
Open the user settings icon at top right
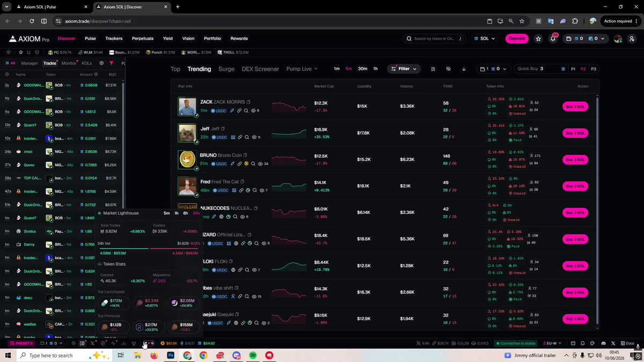[x=631, y=39]
